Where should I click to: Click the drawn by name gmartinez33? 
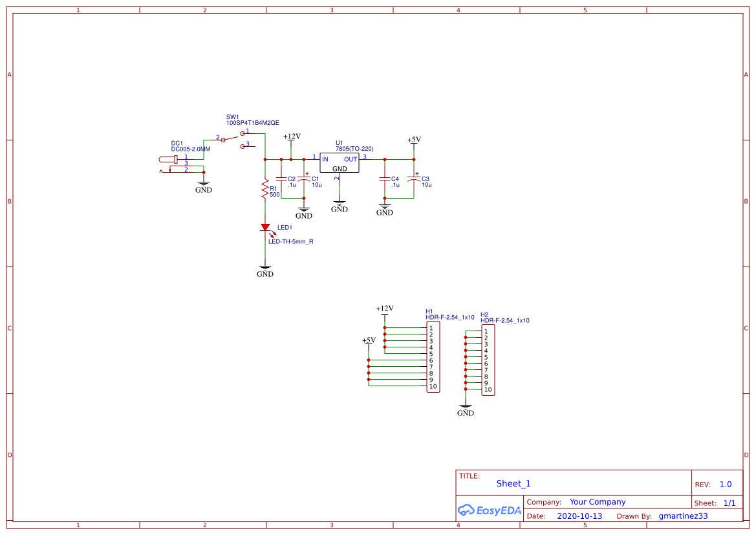click(x=682, y=516)
